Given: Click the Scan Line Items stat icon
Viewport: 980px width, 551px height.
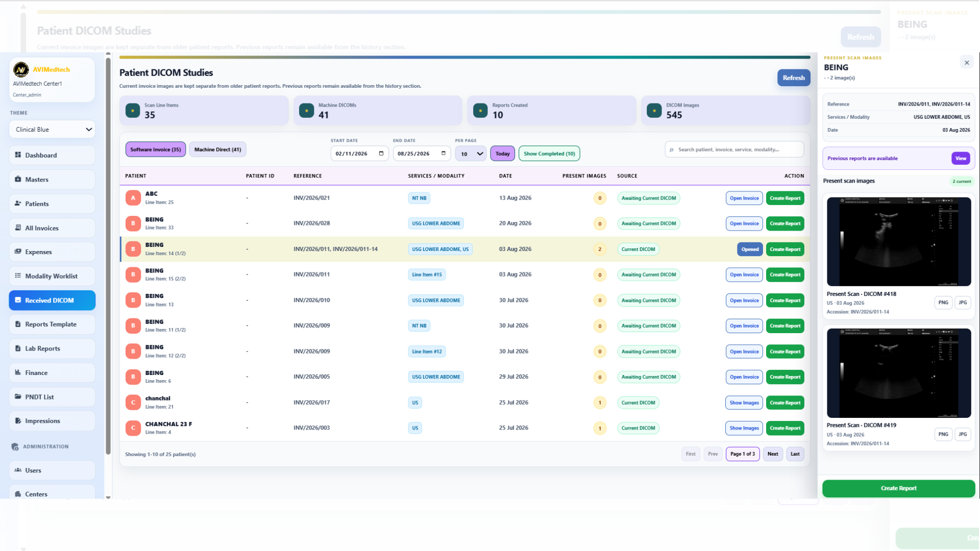Looking at the screenshot, I should [x=133, y=111].
